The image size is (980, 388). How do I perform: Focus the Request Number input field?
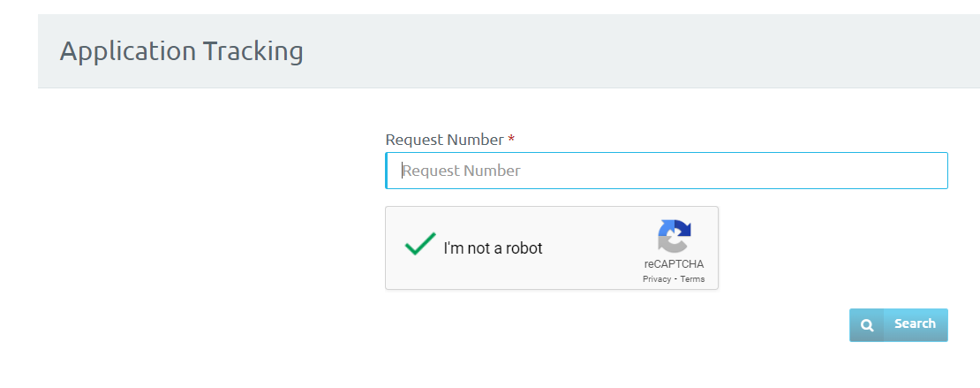click(x=667, y=171)
